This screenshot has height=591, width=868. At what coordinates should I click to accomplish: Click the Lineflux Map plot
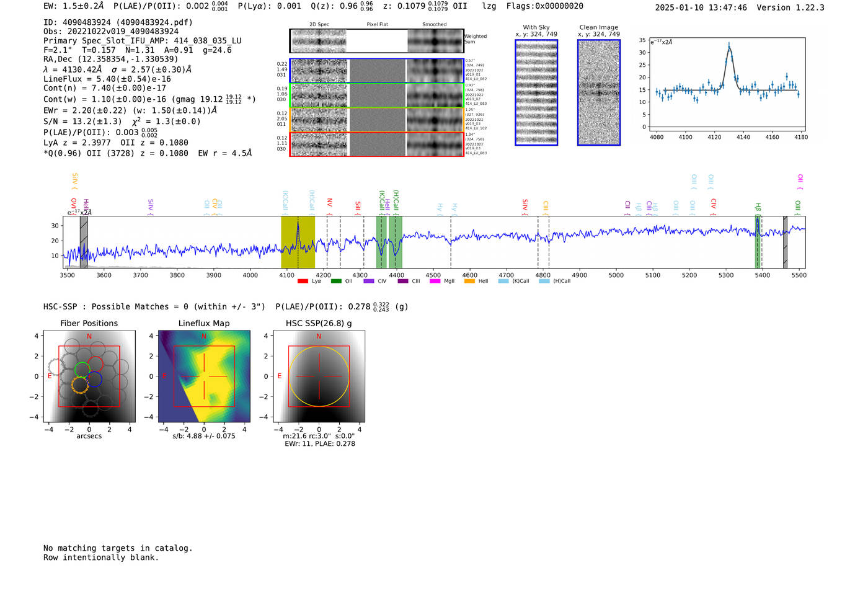point(204,376)
